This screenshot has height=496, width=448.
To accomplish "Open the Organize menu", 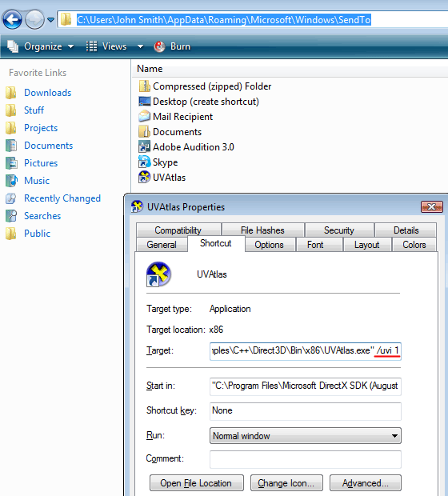I will point(41,46).
